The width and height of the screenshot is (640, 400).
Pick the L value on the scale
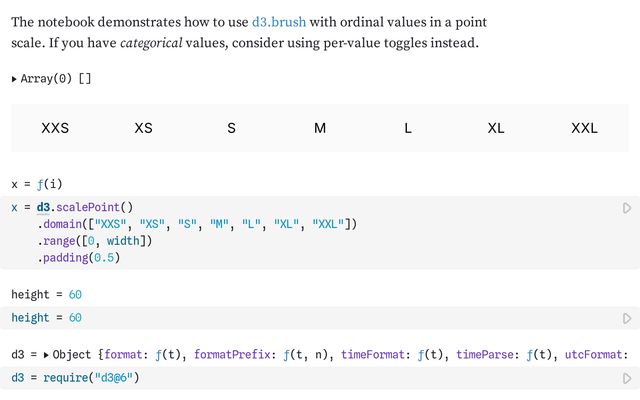[x=408, y=128]
